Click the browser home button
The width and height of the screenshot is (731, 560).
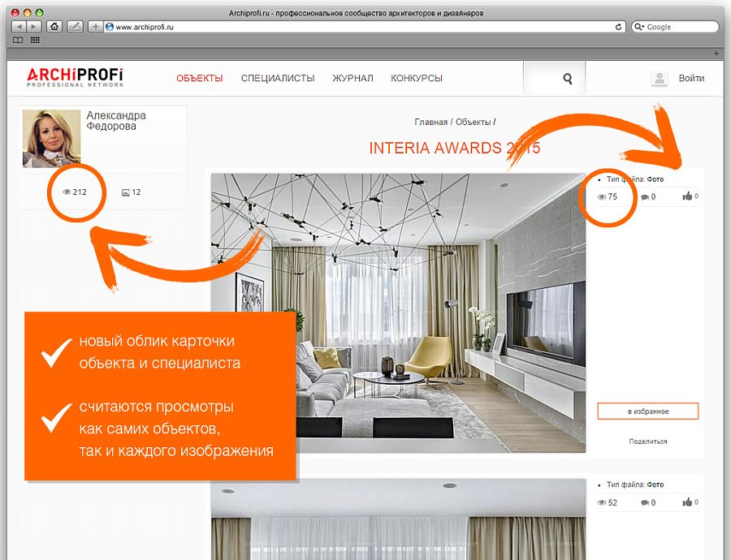coord(54,27)
